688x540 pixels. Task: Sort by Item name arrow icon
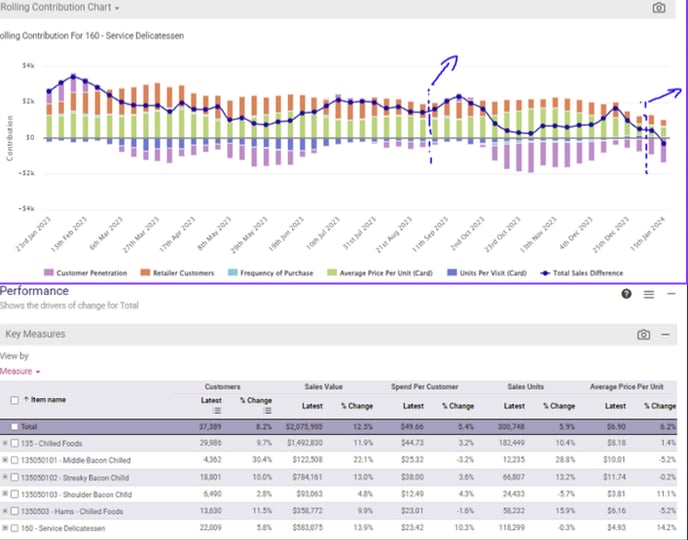[24, 400]
